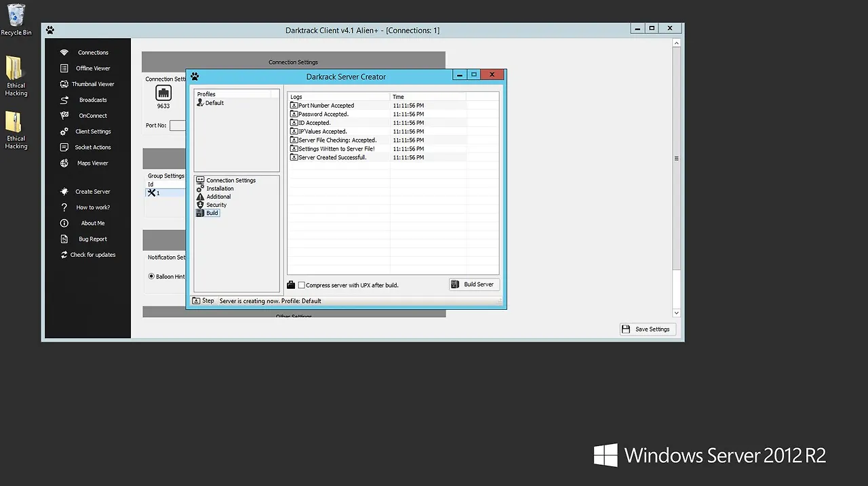This screenshot has height=486, width=868.
Task: Click the Offline Viewer sidebar icon
Action: coord(64,68)
